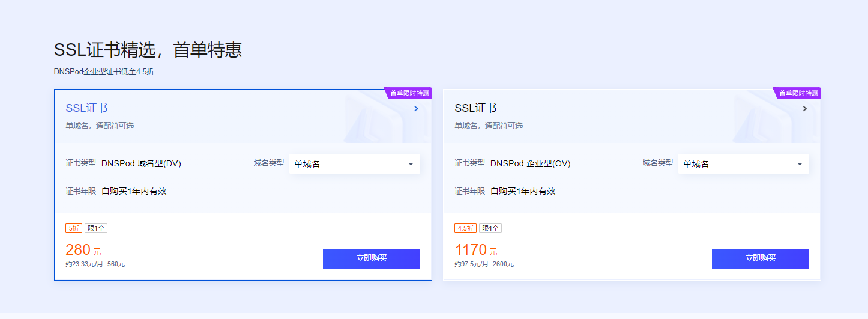Click the 1170元 price
The width and height of the screenshot is (868, 319).
click(x=476, y=250)
